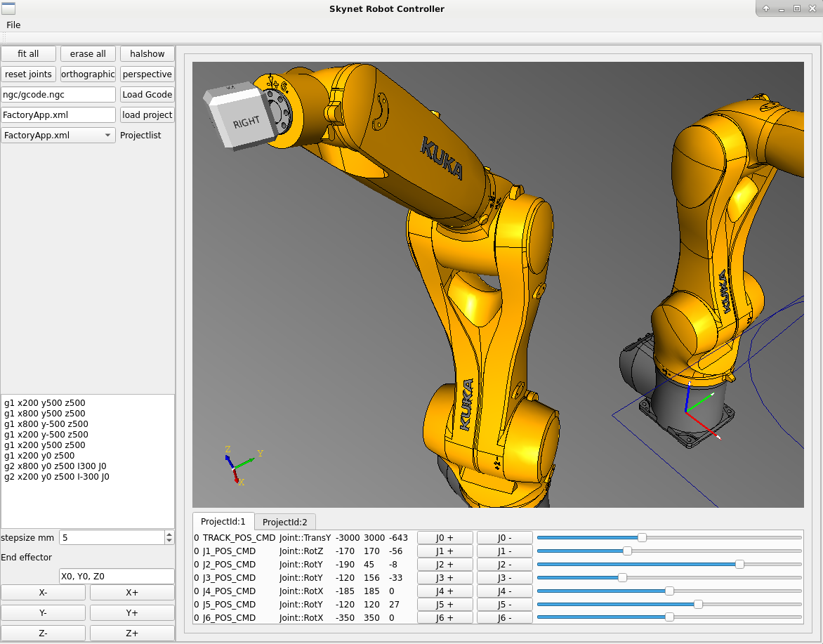Jog end effector with Z+ button
The width and height of the screenshot is (823, 644).
[x=132, y=633]
